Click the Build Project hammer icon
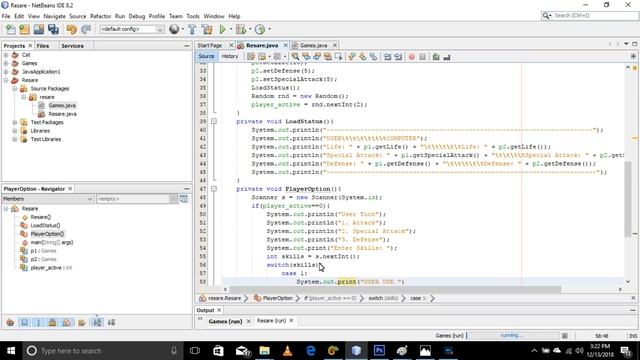 click(192, 29)
